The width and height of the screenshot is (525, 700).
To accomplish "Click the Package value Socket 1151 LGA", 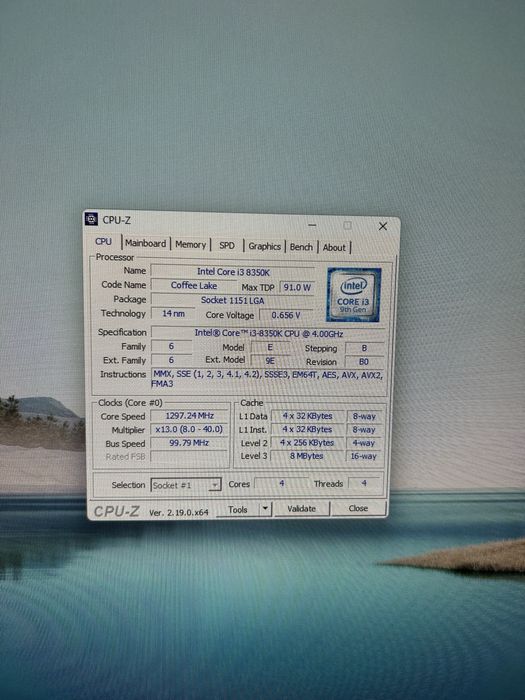I will pos(232,300).
